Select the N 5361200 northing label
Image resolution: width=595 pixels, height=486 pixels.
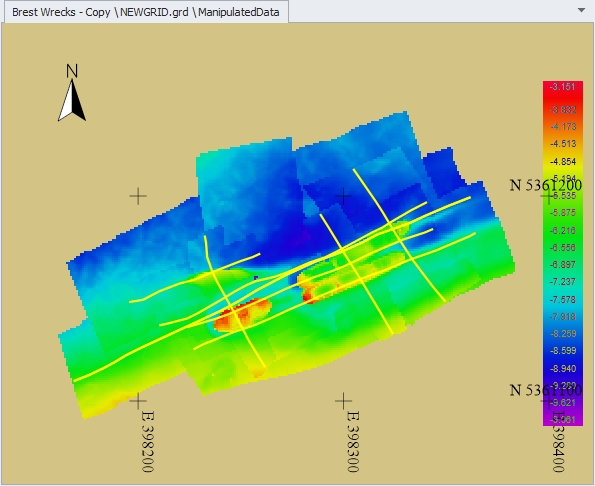545,185
